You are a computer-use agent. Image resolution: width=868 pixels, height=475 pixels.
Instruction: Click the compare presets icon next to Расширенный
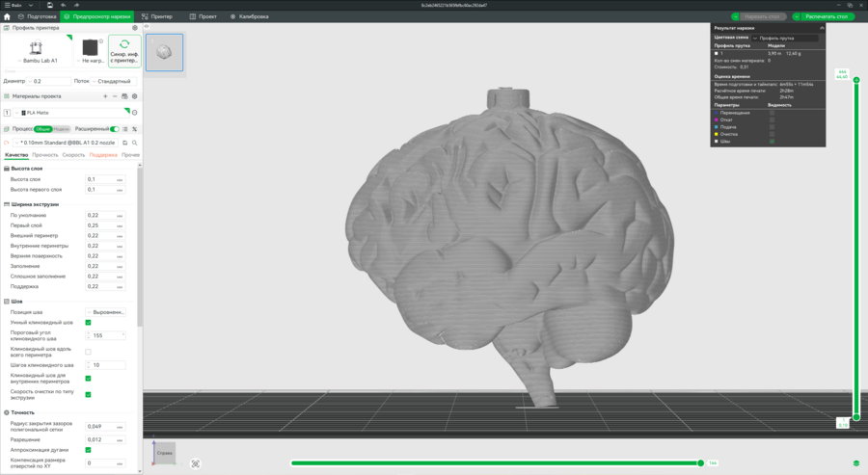pos(134,129)
